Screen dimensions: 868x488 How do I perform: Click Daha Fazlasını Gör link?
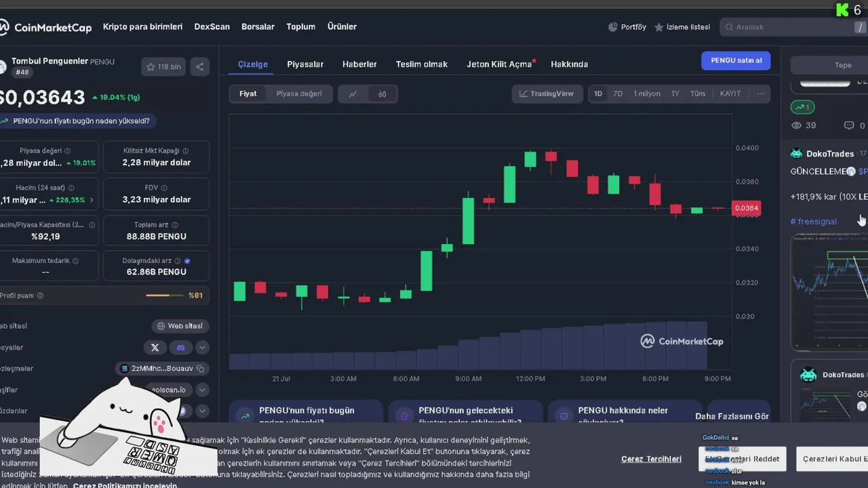coord(732,416)
